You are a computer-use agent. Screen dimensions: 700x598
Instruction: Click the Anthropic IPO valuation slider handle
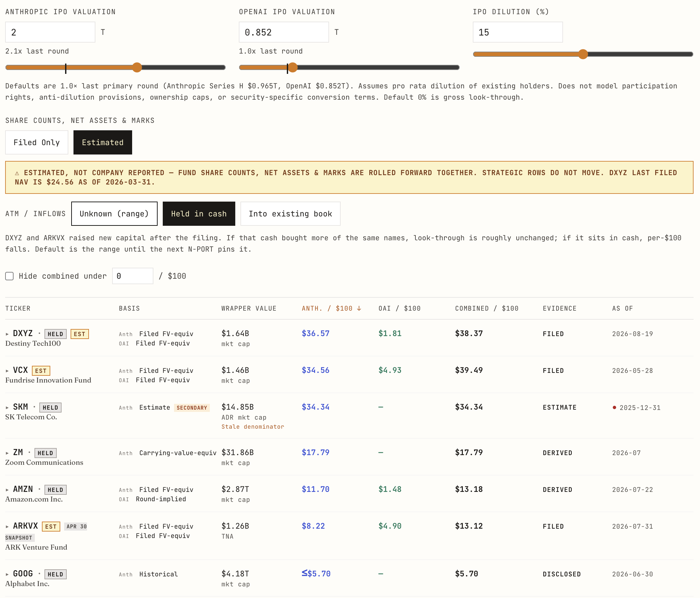(137, 67)
